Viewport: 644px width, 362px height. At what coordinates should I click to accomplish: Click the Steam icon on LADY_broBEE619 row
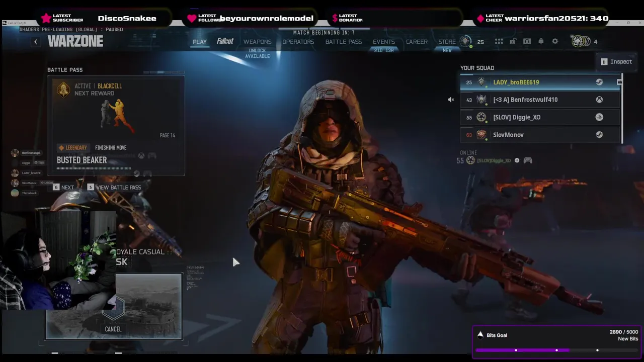[x=599, y=82]
